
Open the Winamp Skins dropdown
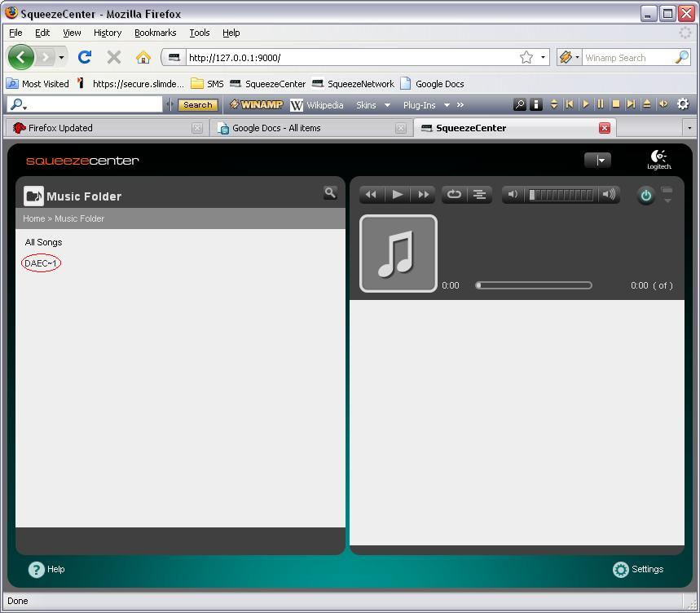click(372, 105)
